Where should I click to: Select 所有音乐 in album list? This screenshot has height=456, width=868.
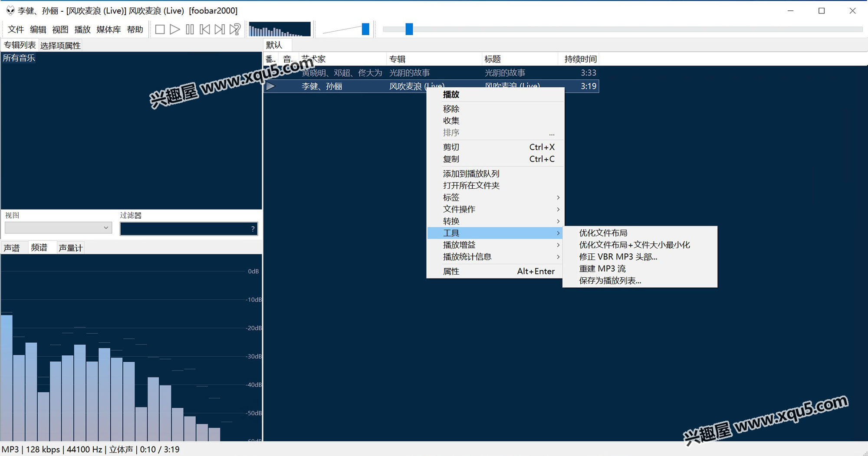(19, 58)
